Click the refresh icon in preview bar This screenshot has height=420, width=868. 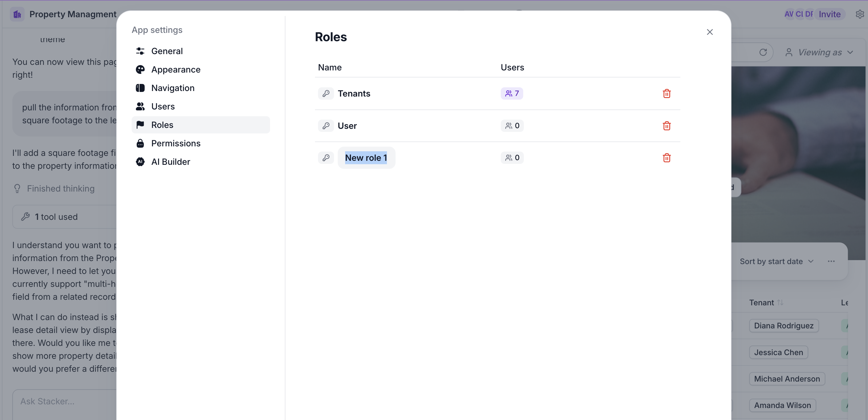pos(763,52)
